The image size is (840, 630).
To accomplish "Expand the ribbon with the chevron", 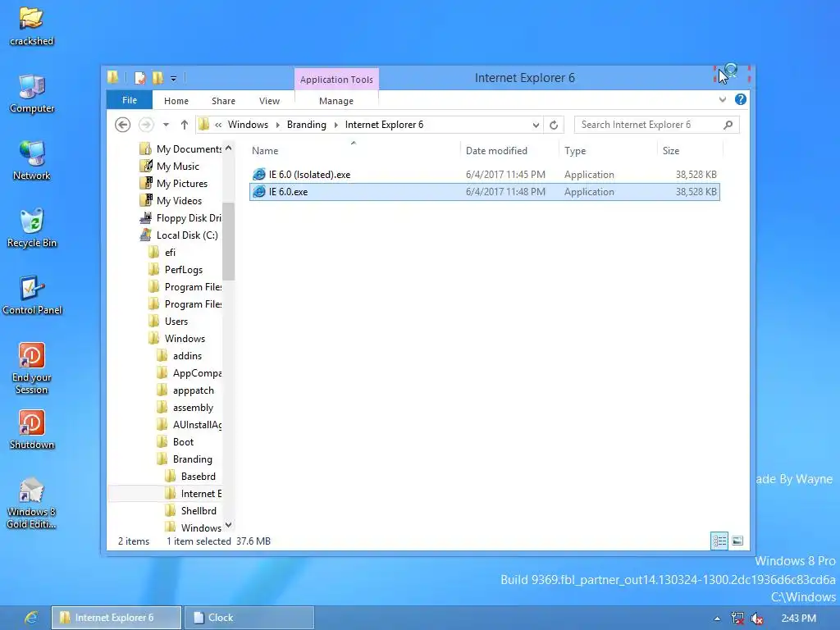I will [x=722, y=99].
